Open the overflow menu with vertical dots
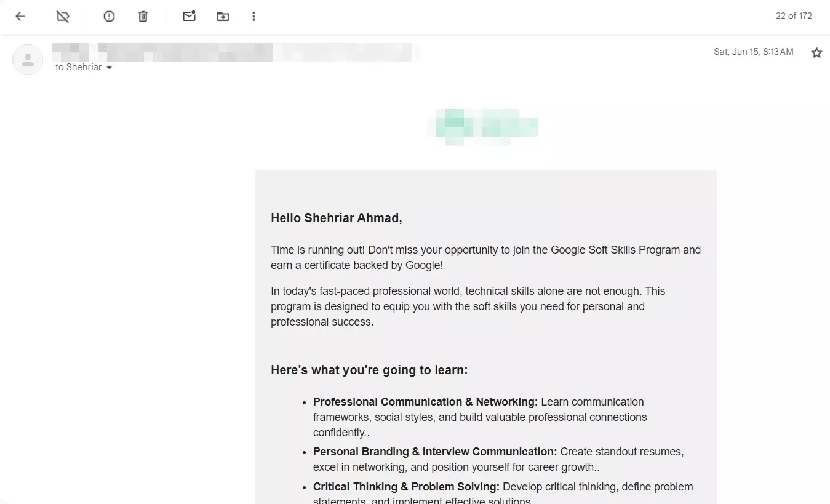830x504 pixels. 253,16
